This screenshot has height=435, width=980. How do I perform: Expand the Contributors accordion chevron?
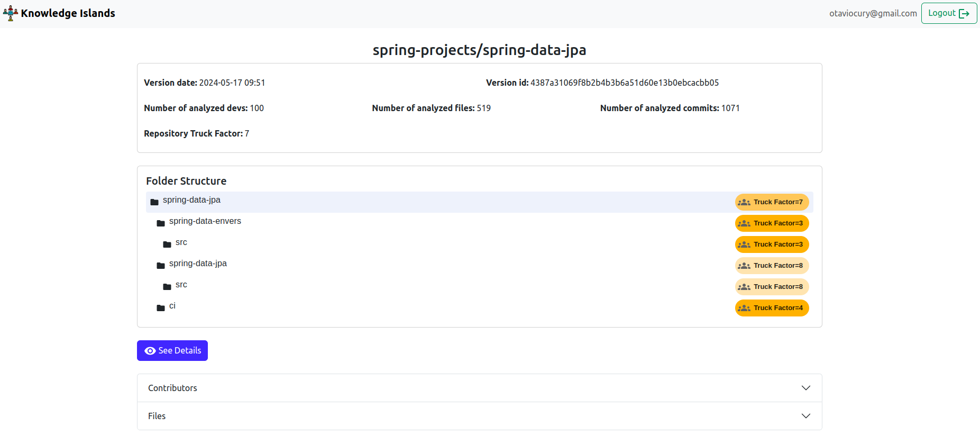tap(805, 388)
